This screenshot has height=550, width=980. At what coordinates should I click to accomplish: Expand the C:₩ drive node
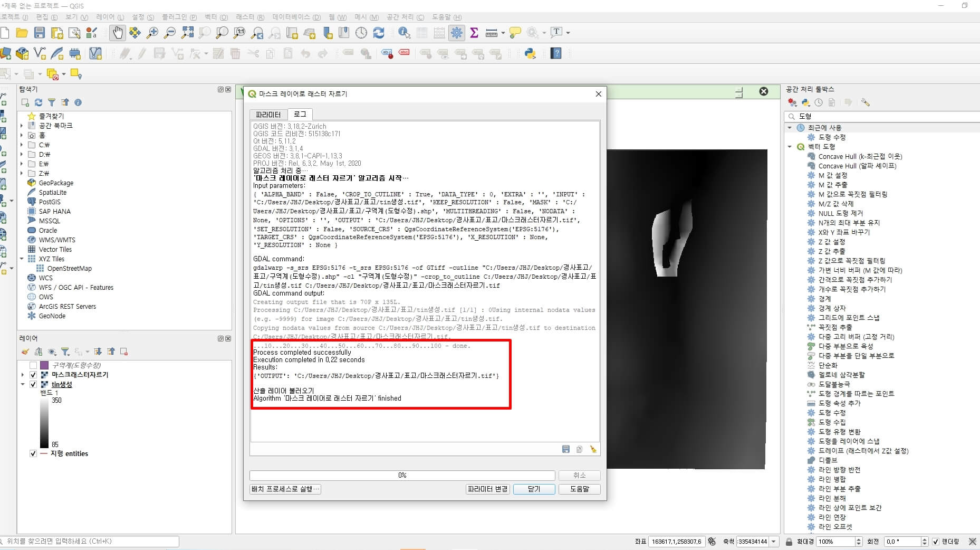[x=22, y=145]
